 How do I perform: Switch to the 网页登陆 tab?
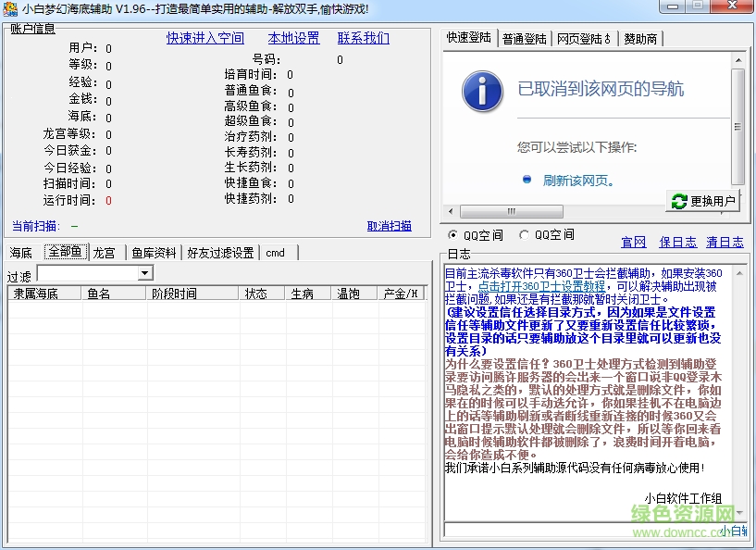(582, 39)
